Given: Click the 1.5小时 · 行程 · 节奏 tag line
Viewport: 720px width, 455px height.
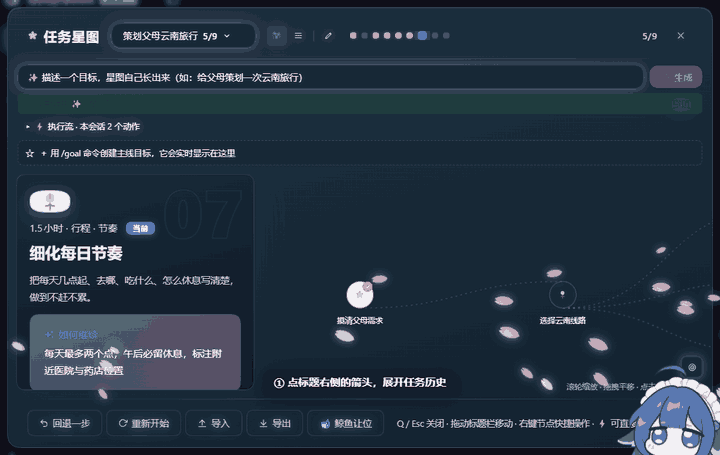Looking at the screenshot, I should point(73,228).
